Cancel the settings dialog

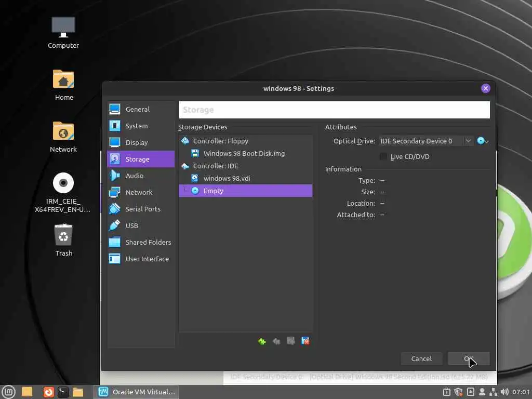421,358
